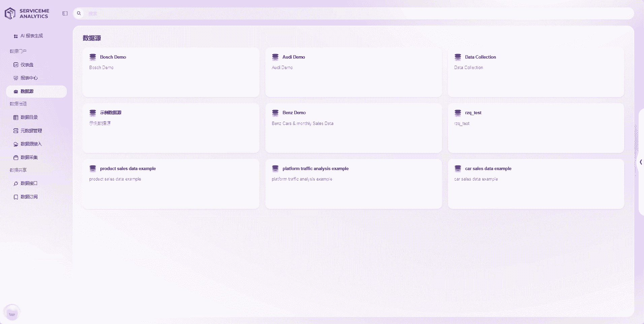Click the 数据采集 icon
Image resolution: width=644 pixels, height=324 pixels.
[16, 158]
